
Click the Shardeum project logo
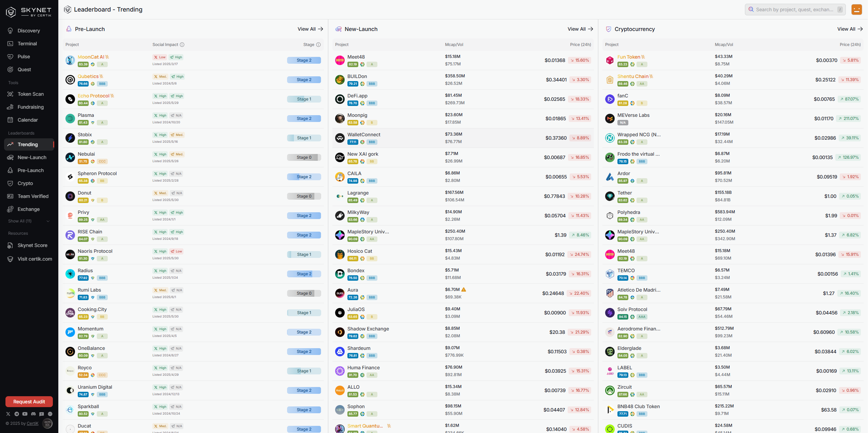pyautogui.click(x=340, y=352)
